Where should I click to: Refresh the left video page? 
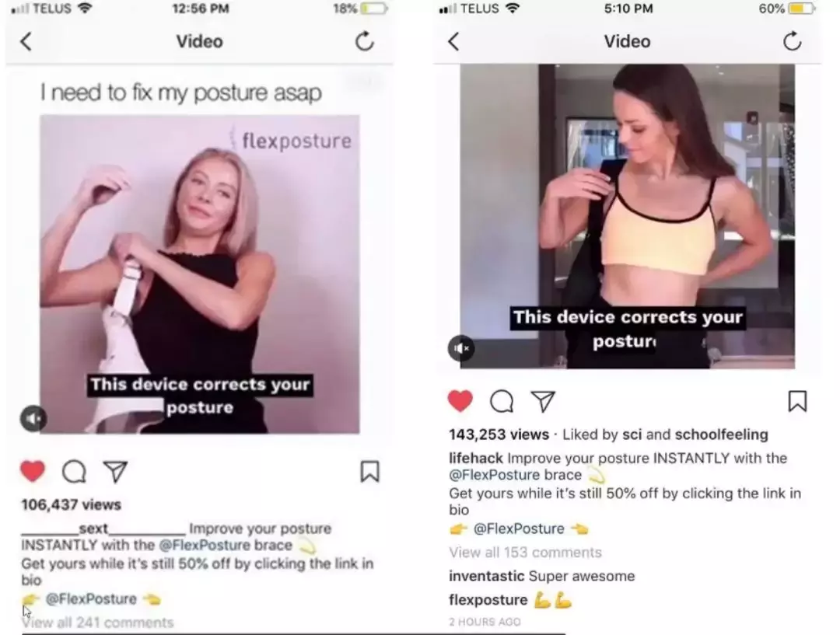(x=365, y=40)
